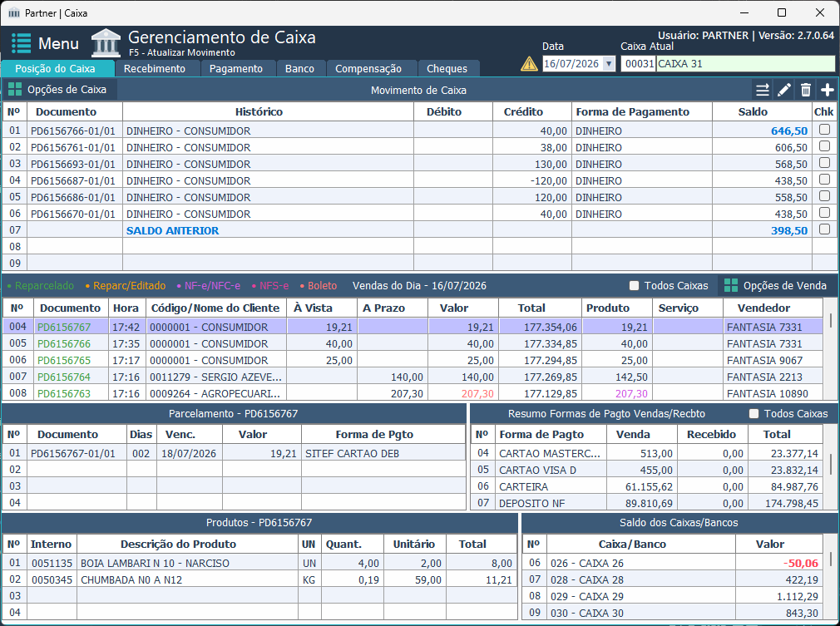840x626 pixels.
Task: Check the box for row 06 PD6156670
Action: pos(824,213)
